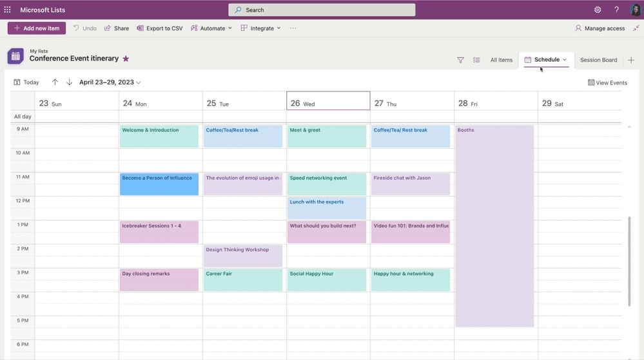The width and height of the screenshot is (644, 360).
Task: Expand the Integrate dropdown
Action: (x=261, y=28)
